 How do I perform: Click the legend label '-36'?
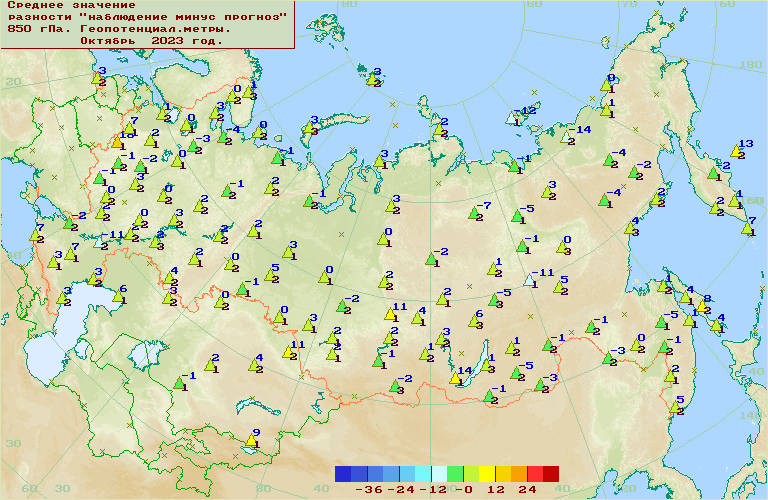(368, 489)
